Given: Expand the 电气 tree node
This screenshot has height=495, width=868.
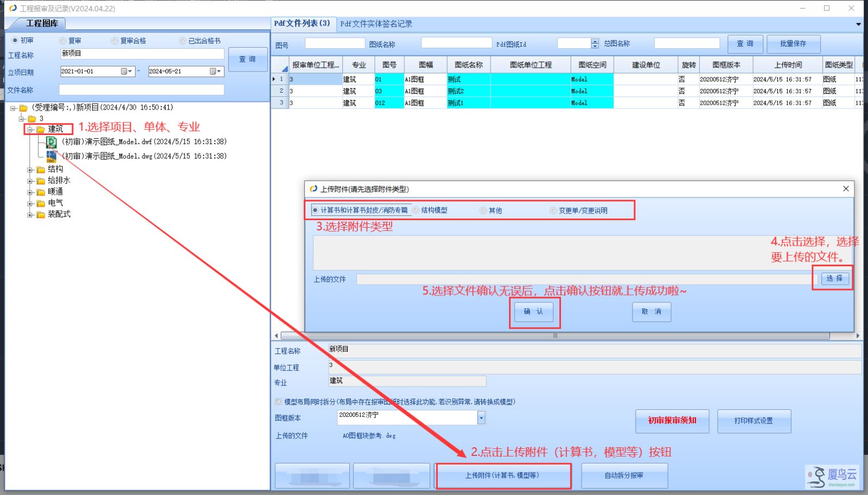Looking at the screenshot, I should click(30, 204).
